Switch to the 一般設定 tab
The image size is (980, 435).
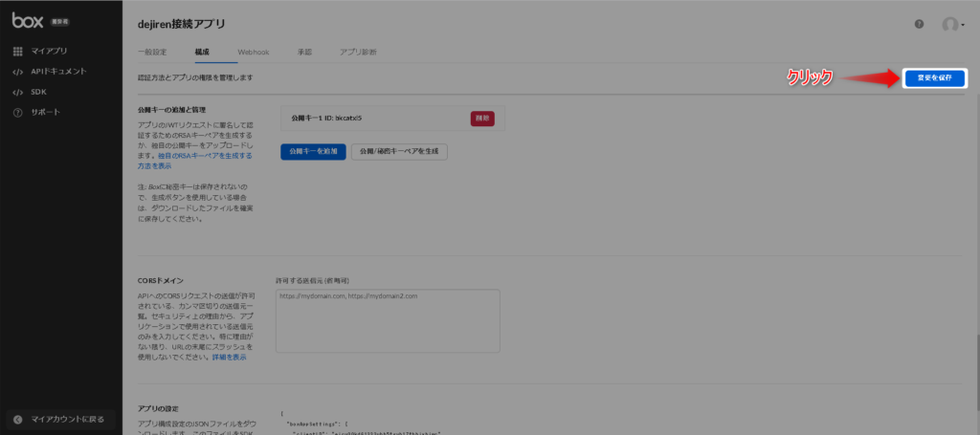(x=152, y=53)
